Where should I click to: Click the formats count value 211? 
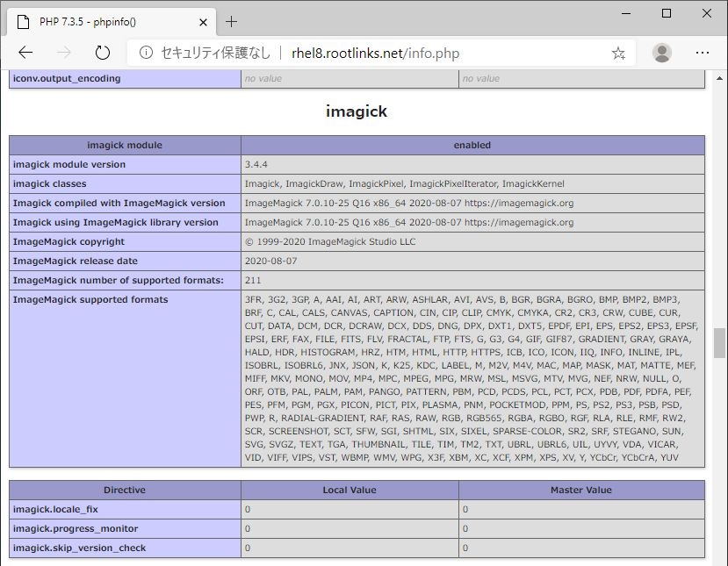coord(253,280)
